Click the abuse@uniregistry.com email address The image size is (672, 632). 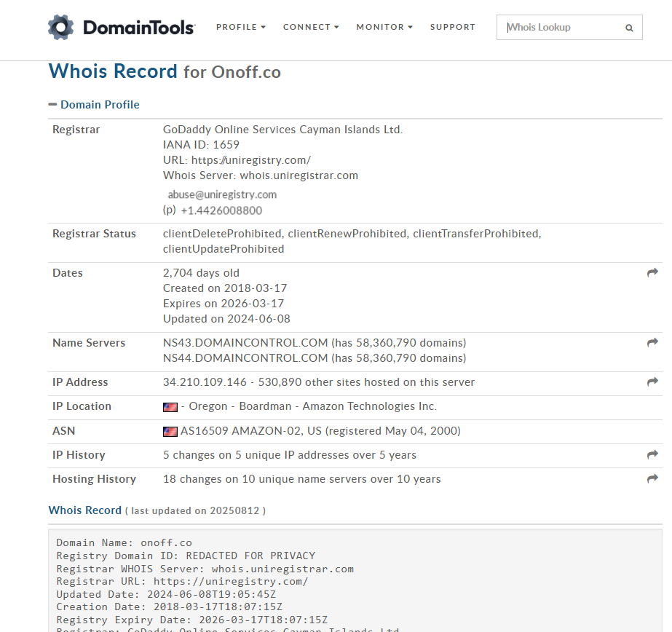coord(222,194)
